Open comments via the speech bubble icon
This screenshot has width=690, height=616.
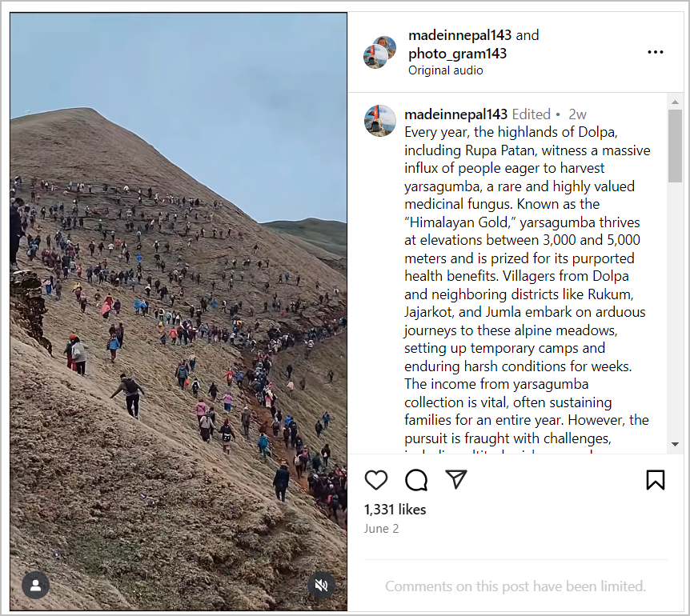416,480
